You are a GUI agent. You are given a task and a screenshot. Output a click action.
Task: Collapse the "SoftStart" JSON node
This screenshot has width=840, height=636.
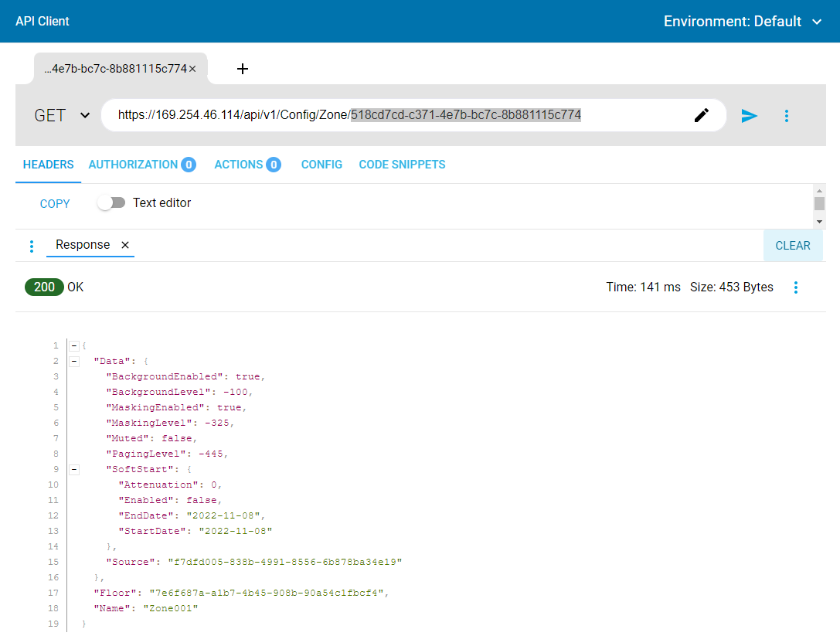pyautogui.click(x=74, y=469)
